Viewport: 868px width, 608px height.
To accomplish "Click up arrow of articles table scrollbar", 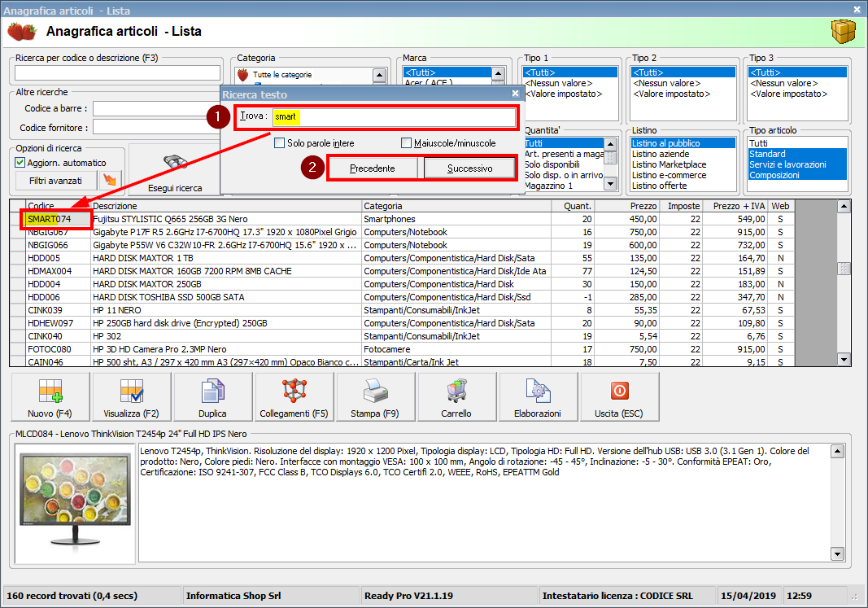I will (844, 207).
